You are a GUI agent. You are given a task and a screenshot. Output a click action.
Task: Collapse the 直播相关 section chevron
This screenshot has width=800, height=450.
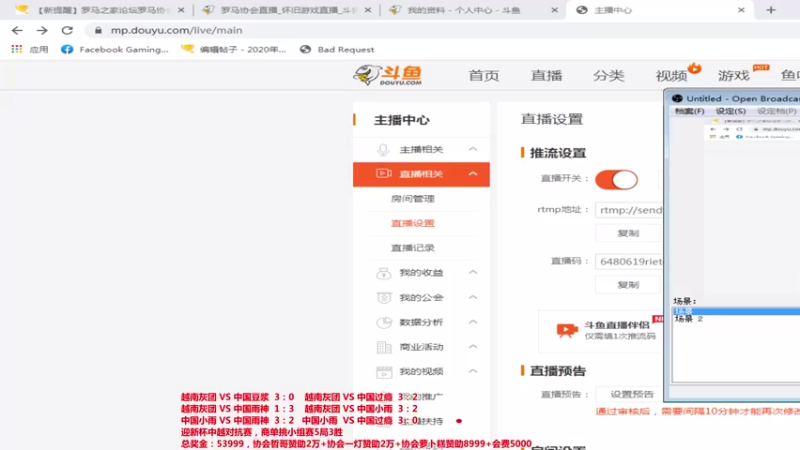(x=473, y=174)
